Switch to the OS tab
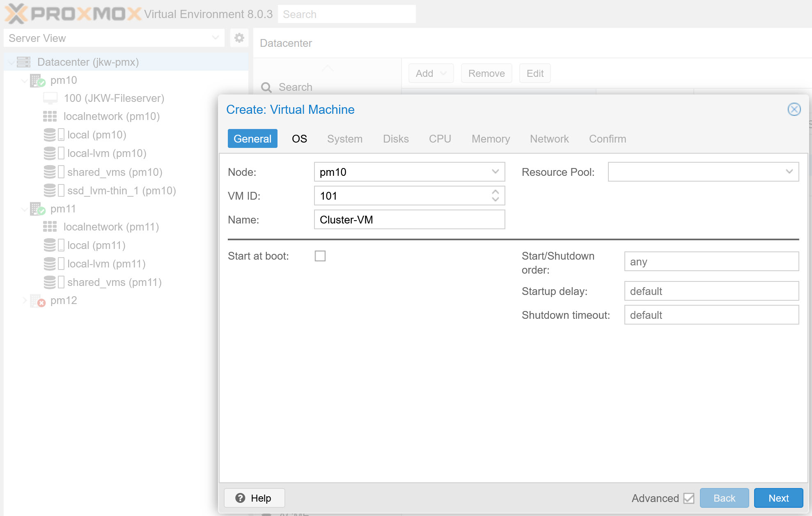The height and width of the screenshot is (516, 812). [299, 139]
